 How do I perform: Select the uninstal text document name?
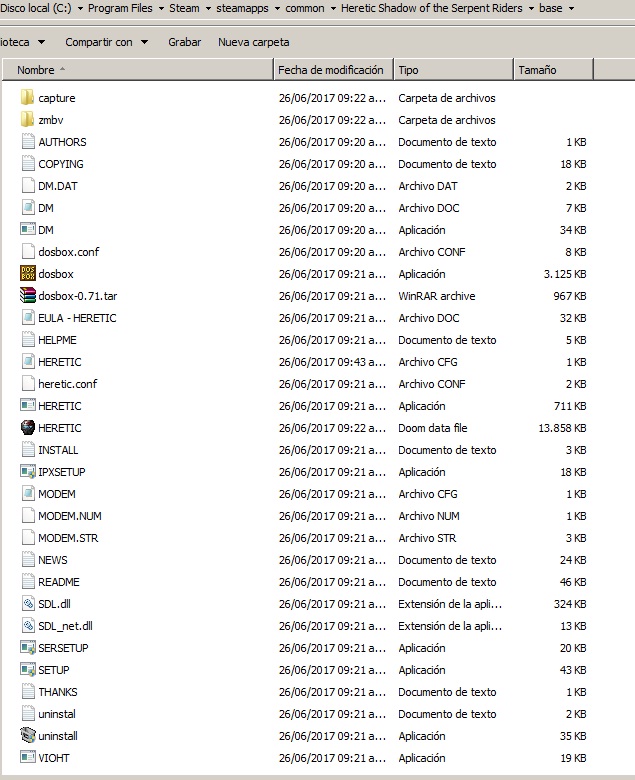(57, 713)
